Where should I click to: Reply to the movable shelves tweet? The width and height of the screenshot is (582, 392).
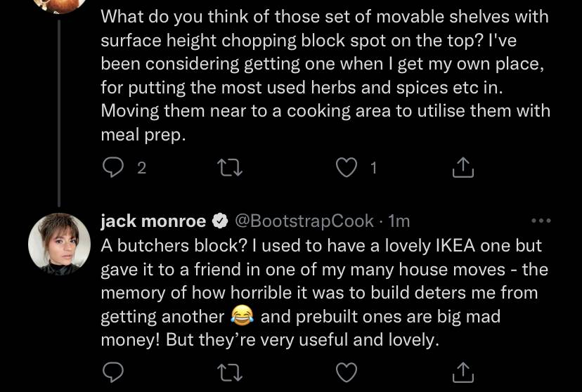click(x=113, y=168)
